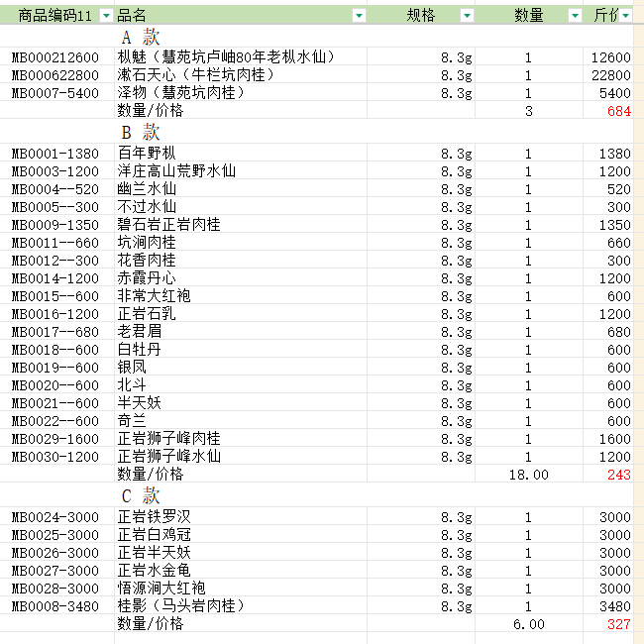Select code cell MB0009-1350
Screen dimensions: 644x644
tap(57, 225)
